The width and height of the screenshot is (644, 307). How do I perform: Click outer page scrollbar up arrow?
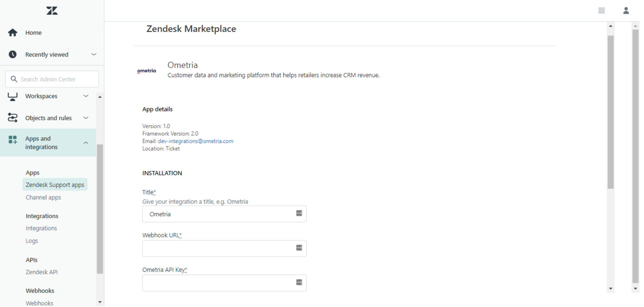(635, 26)
